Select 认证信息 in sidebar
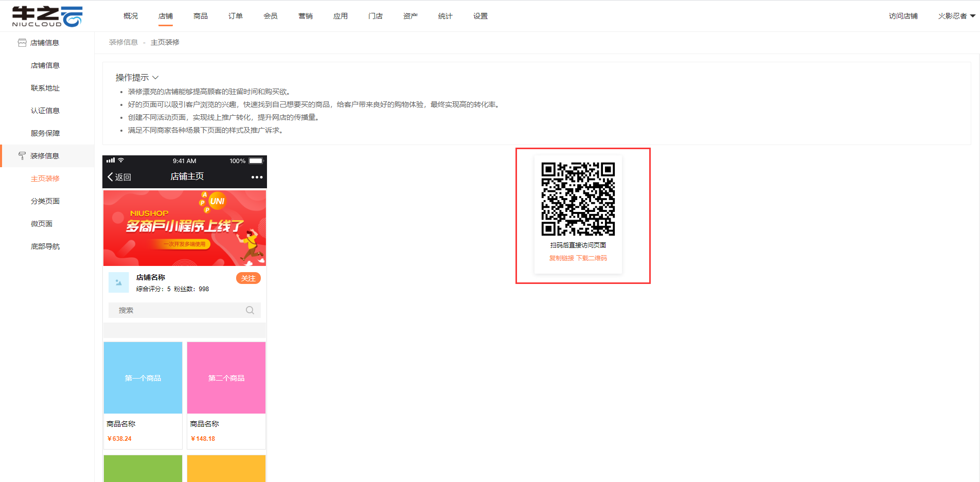The image size is (980, 482). pos(45,111)
